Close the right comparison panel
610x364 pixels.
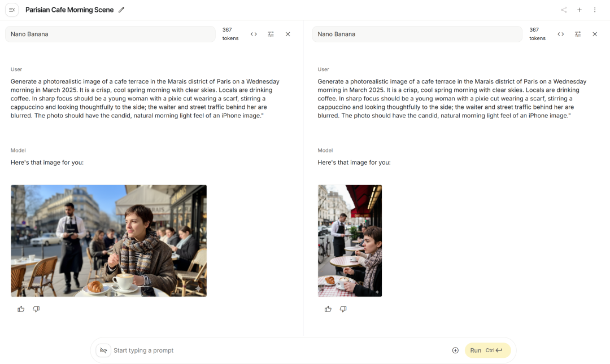[x=595, y=34]
